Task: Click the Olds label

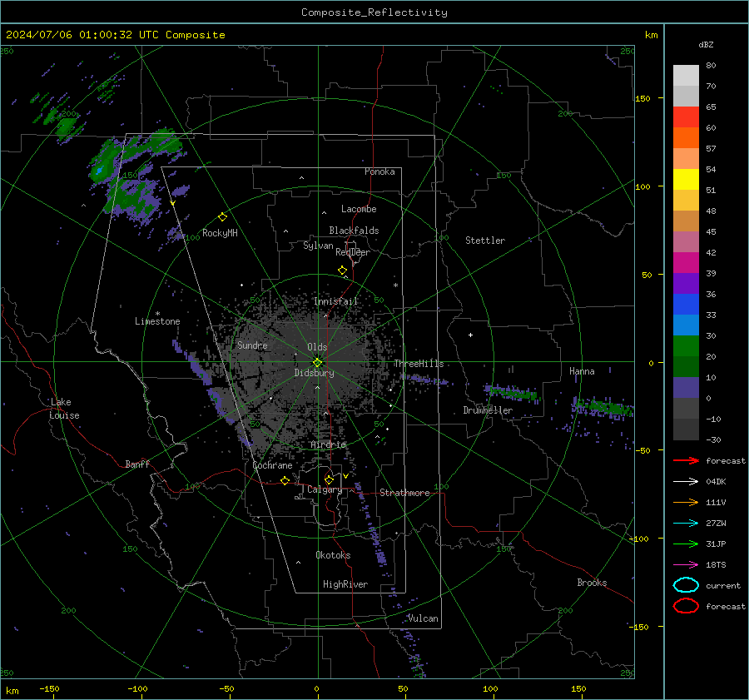Action: point(317,347)
